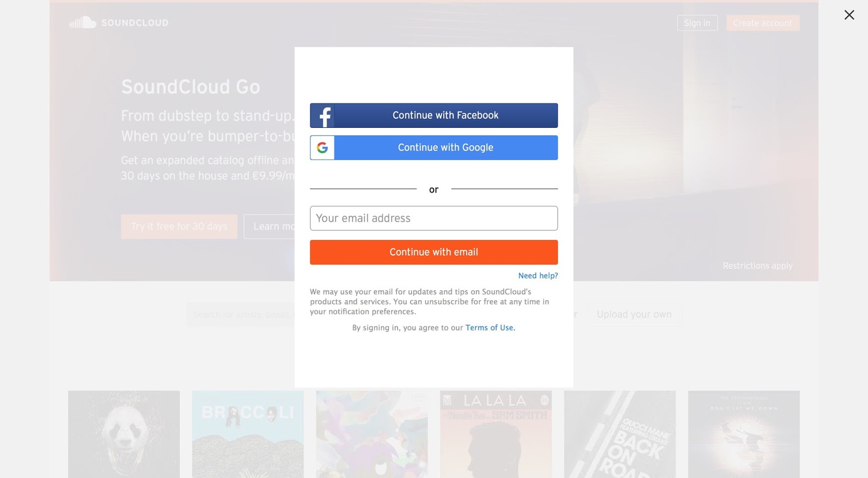Click into the email address field

433,218
